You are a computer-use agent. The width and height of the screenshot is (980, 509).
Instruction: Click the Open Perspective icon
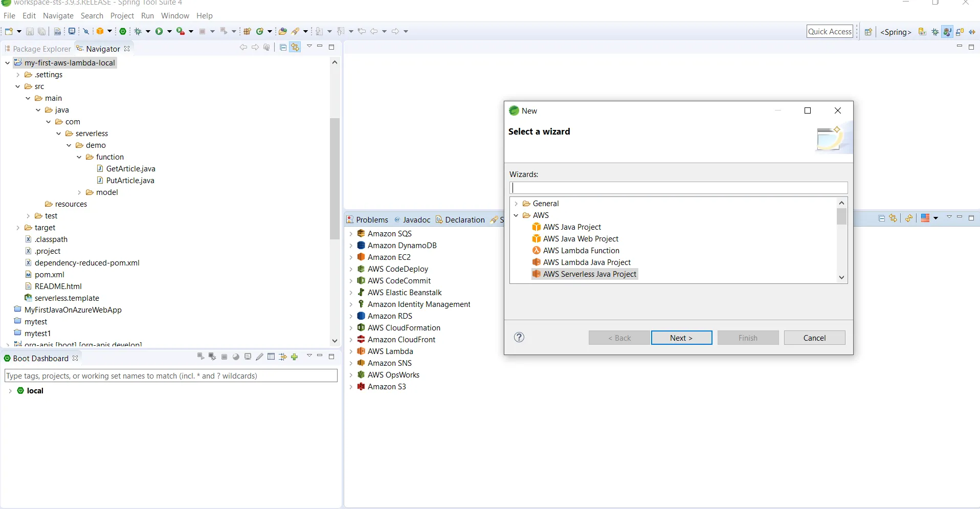pos(868,32)
